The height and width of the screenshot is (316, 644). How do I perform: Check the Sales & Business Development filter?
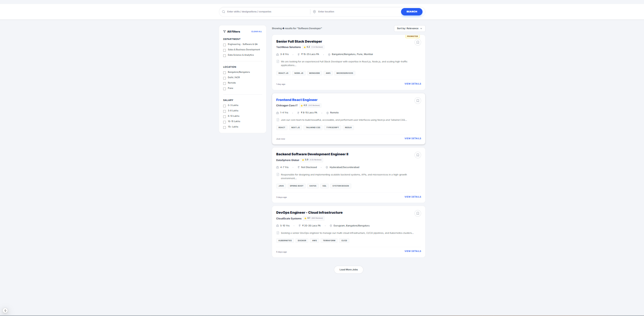pyautogui.click(x=225, y=50)
